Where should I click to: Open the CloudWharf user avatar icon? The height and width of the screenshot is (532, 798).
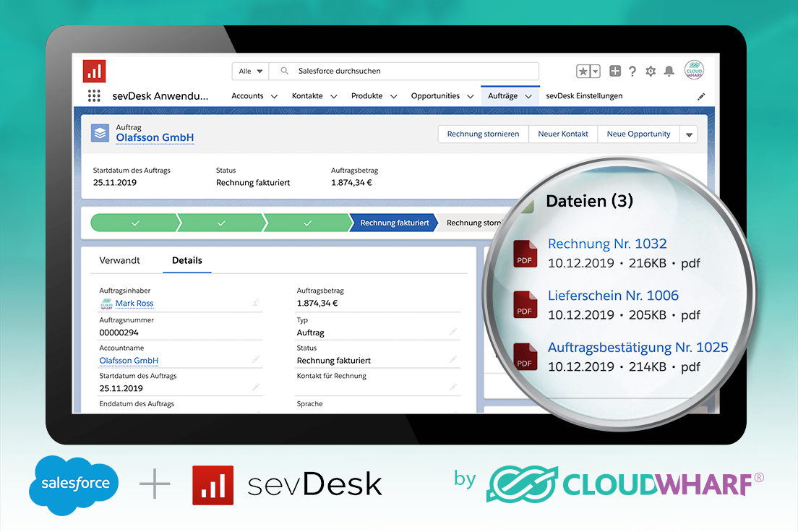[x=693, y=70]
